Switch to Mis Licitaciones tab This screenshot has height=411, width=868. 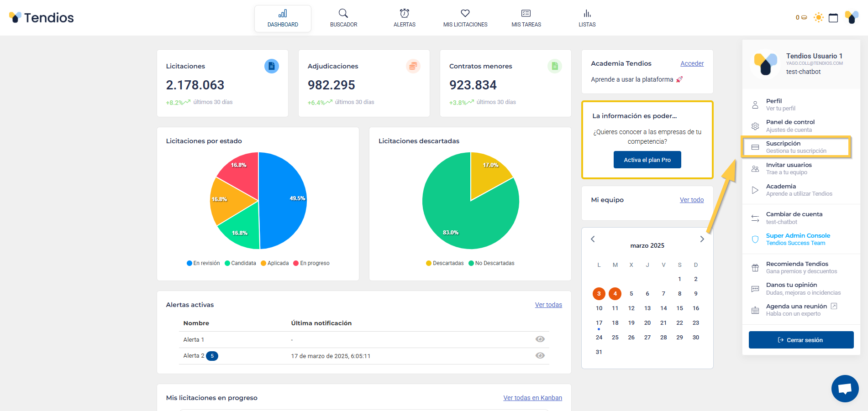[465, 18]
